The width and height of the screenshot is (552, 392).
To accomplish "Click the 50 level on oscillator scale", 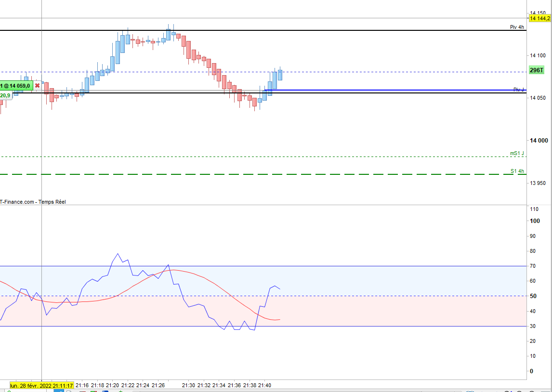I will [533, 296].
